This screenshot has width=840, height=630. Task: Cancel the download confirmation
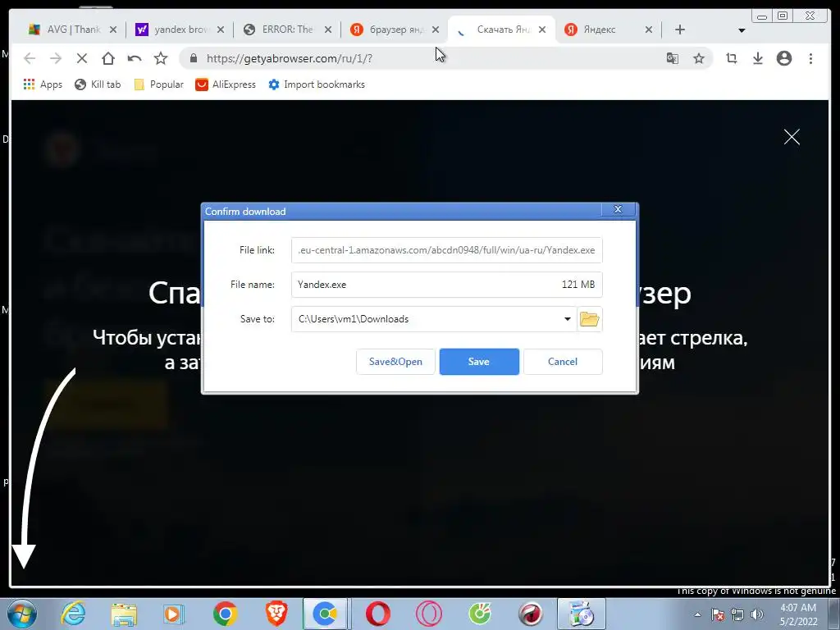coord(563,362)
